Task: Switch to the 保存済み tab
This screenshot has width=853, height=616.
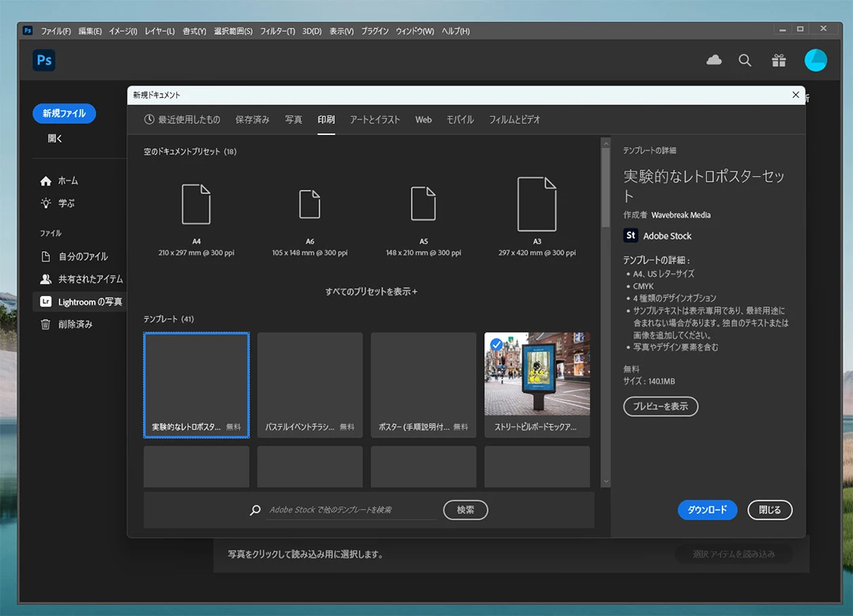Action: pyautogui.click(x=253, y=120)
